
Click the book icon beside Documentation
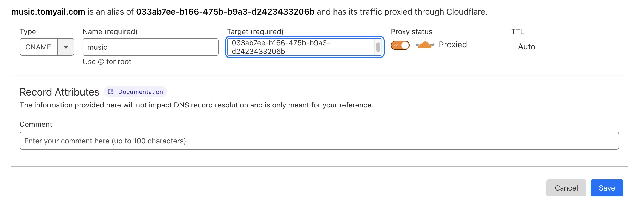(x=111, y=92)
